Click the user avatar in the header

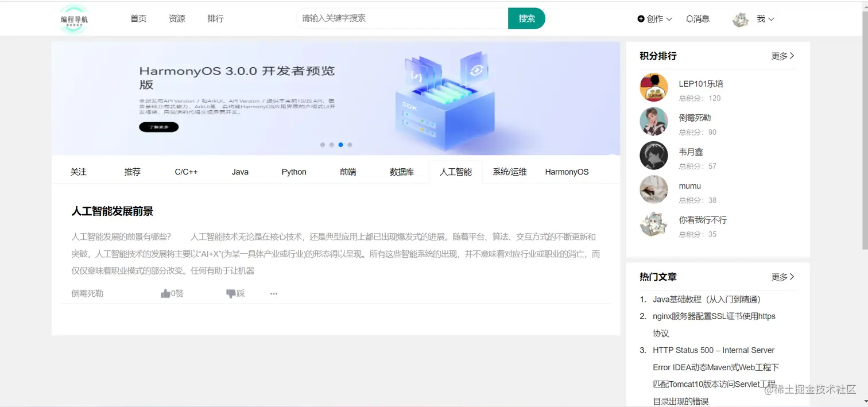(x=741, y=20)
